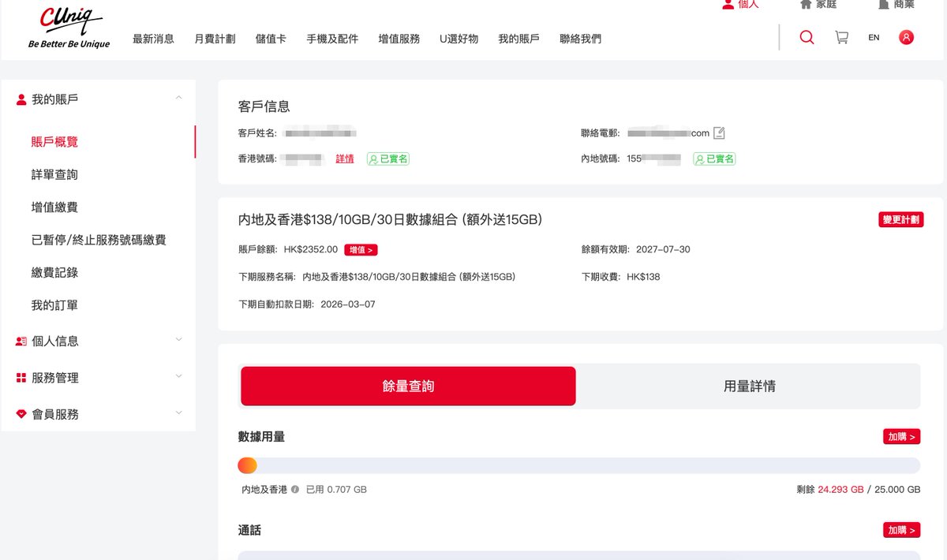Click the auto-deduction date 2026-03-07
Image resolution: width=947 pixels, height=560 pixels.
click(x=348, y=304)
